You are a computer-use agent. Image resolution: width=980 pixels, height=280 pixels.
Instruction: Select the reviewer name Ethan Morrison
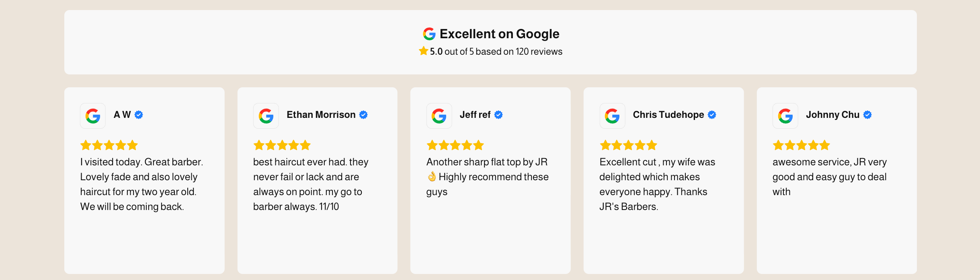pos(320,114)
